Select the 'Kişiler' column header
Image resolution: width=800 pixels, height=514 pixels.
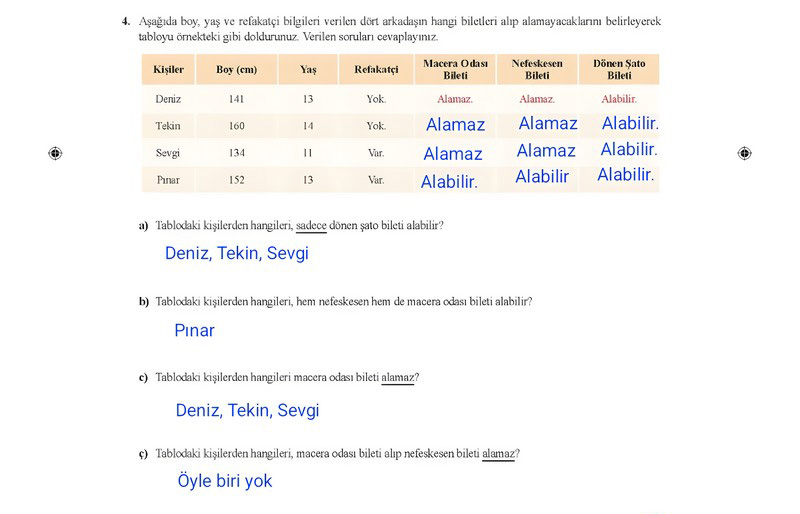click(168, 69)
